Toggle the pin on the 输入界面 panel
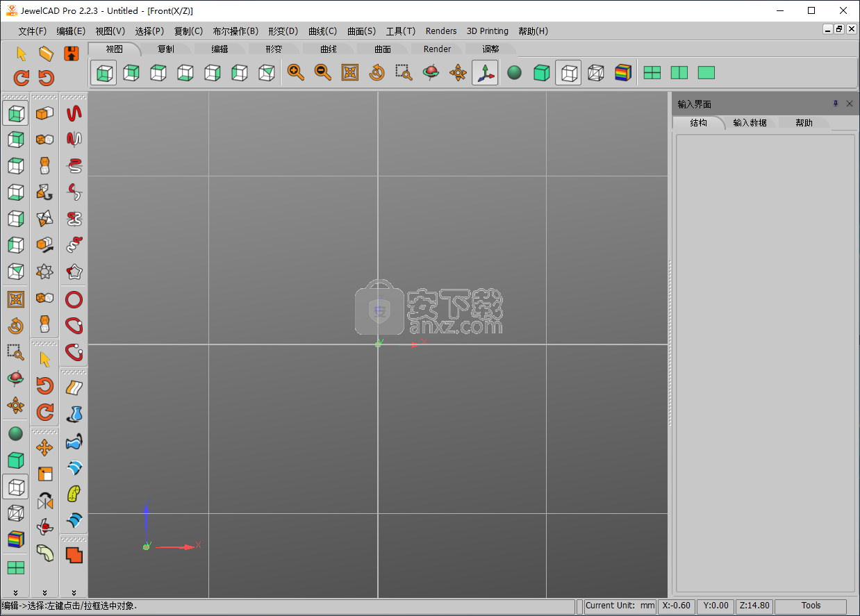This screenshot has width=860, height=616. 836,103
